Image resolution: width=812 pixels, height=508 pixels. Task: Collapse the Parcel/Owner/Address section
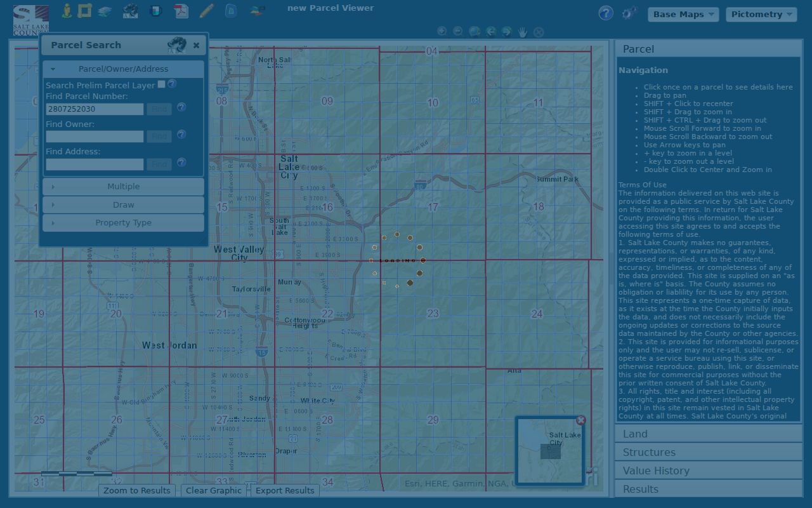coord(123,69)
